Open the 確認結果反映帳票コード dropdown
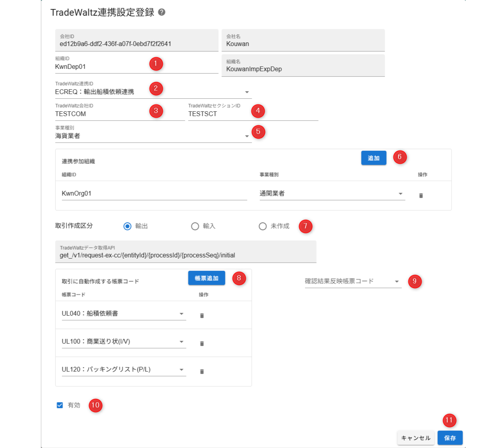Image resolution: width=496 pixels, height=448 pixels. click(x=396, y=281)
